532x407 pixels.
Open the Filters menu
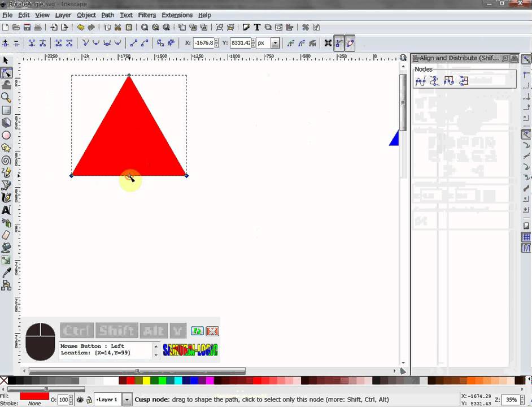point(147,15)
